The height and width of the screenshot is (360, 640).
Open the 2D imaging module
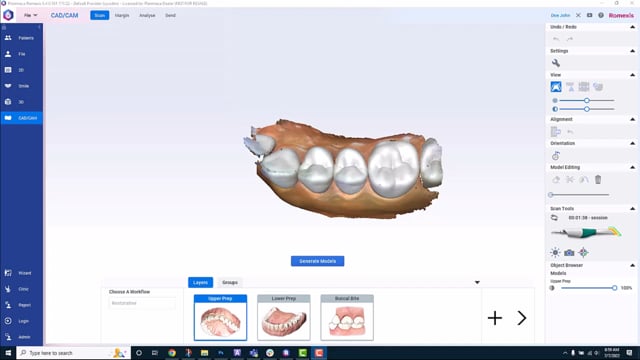21,70
